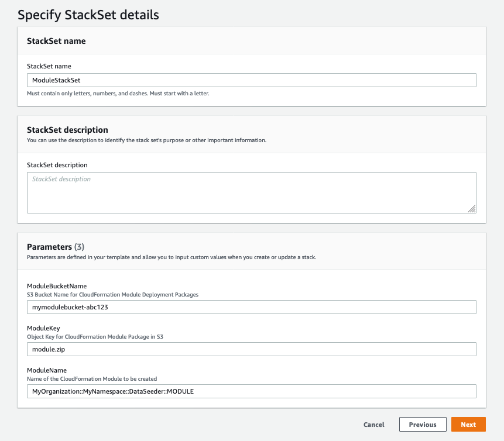Click the ModuleName parameter label
The width and height of the screenshot is (504, 441).
coord(48,370)
